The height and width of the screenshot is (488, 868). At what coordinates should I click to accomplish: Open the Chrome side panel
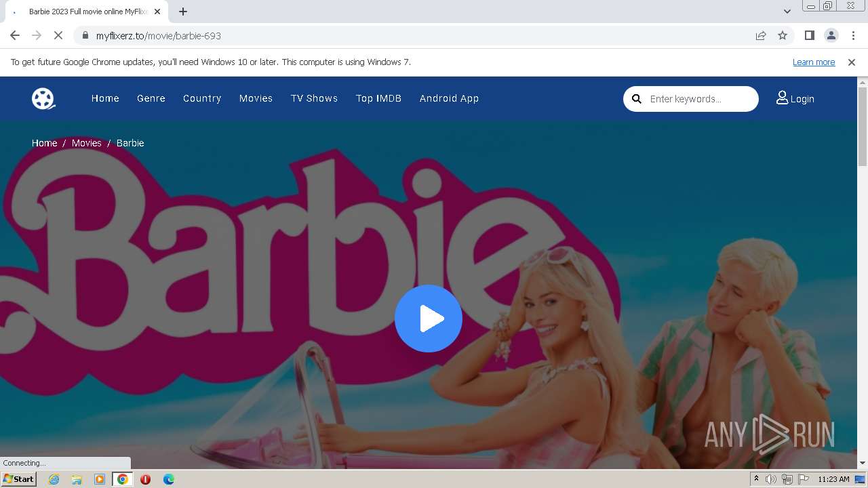(809, 35)
